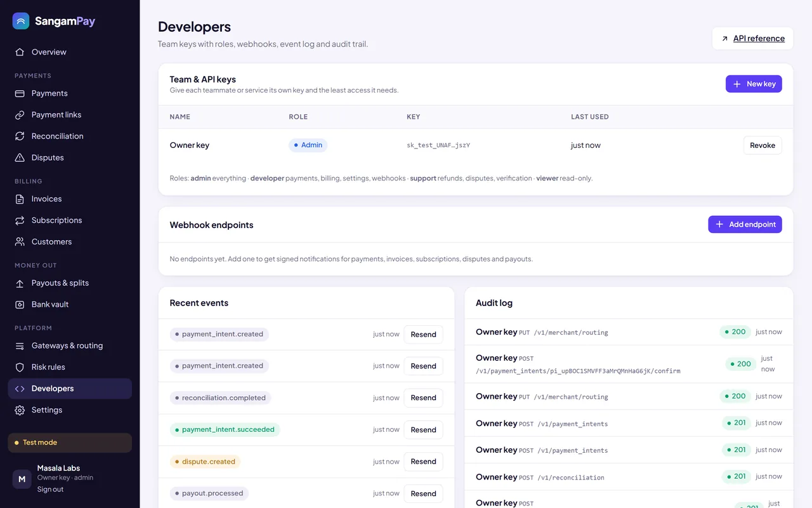Click the Customers people icon
The height and width of the screenshot is (508, 812).
20,242
